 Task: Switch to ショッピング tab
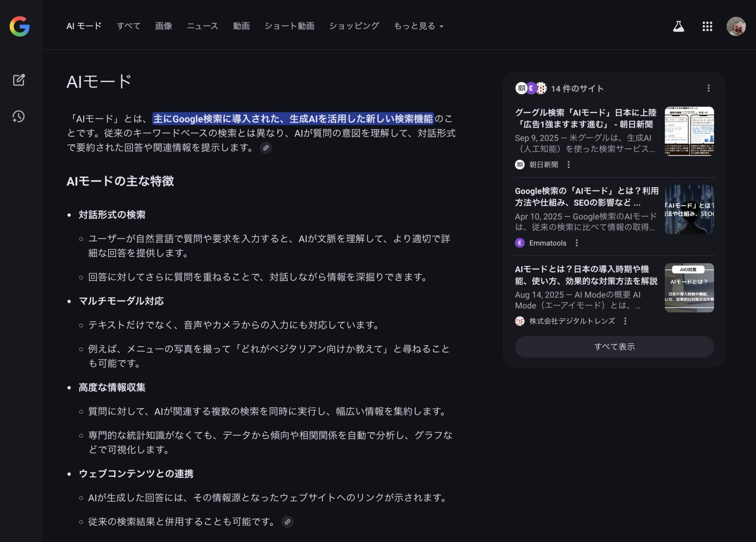click(354, 26)
